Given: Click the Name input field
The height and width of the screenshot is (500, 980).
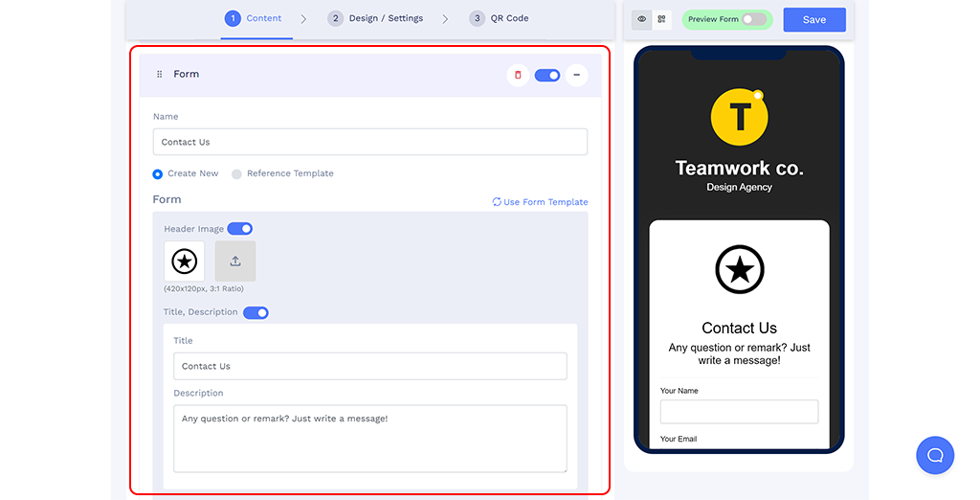Looking at the screenshot, I should coord(369,142).
